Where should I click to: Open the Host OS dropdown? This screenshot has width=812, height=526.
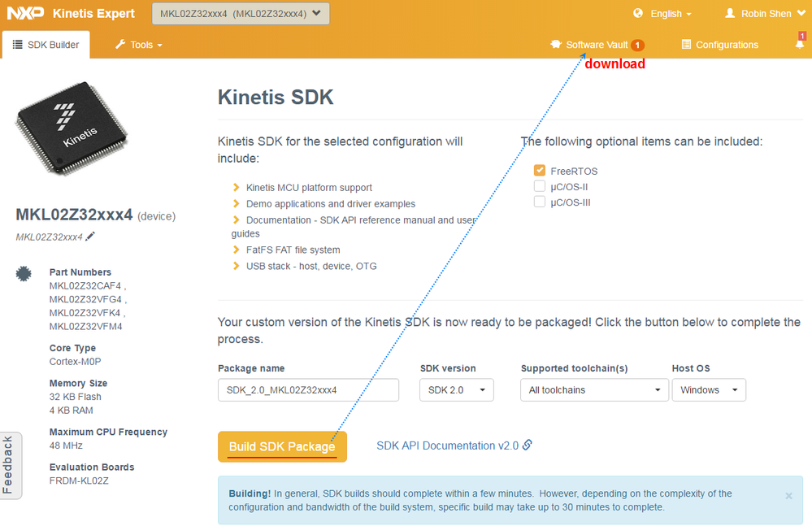[x=709, y=390]
